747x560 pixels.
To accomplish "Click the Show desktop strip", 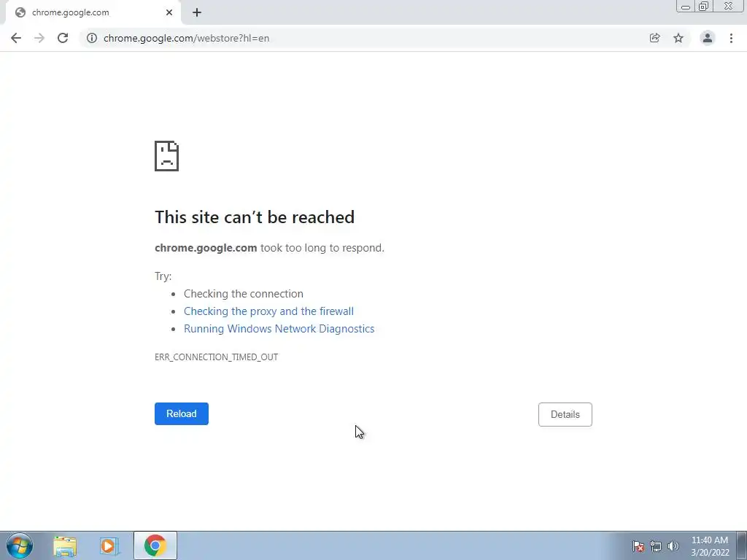I will (742, 545).
